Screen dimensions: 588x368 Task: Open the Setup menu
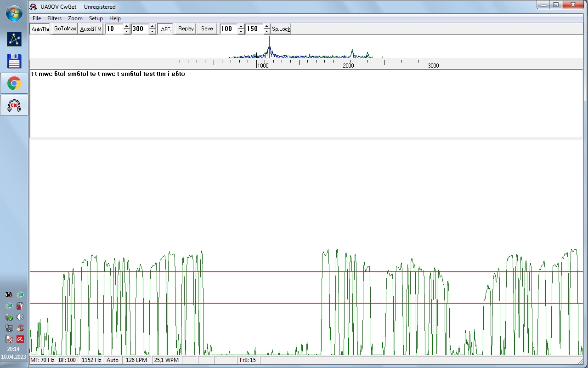[96, 18]
